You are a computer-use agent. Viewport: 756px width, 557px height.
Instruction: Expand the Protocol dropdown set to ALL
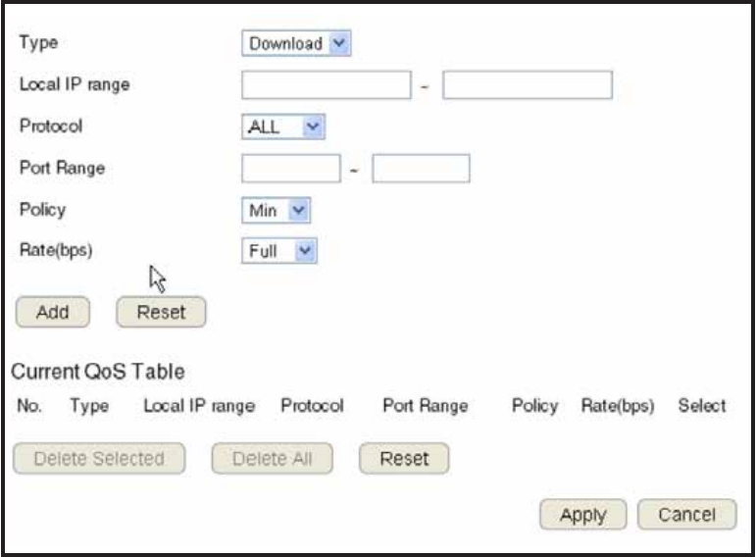click(x=283, y=126)
